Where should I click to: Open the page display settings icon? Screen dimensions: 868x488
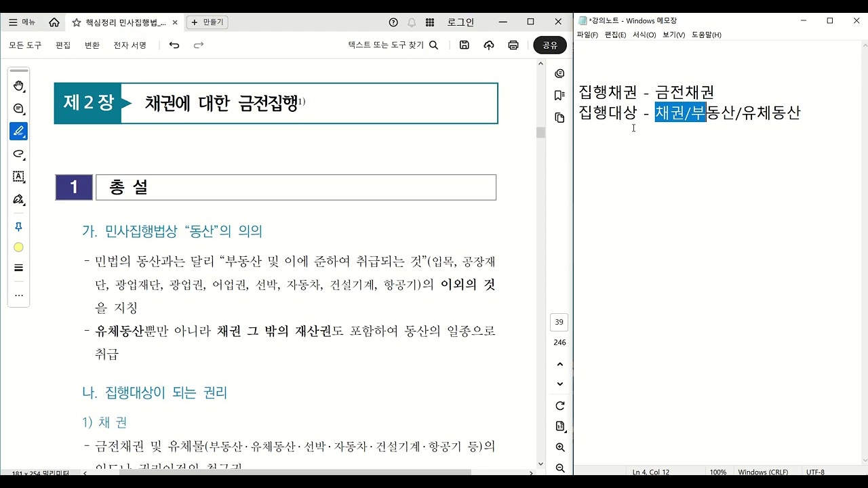click(559, 426)
